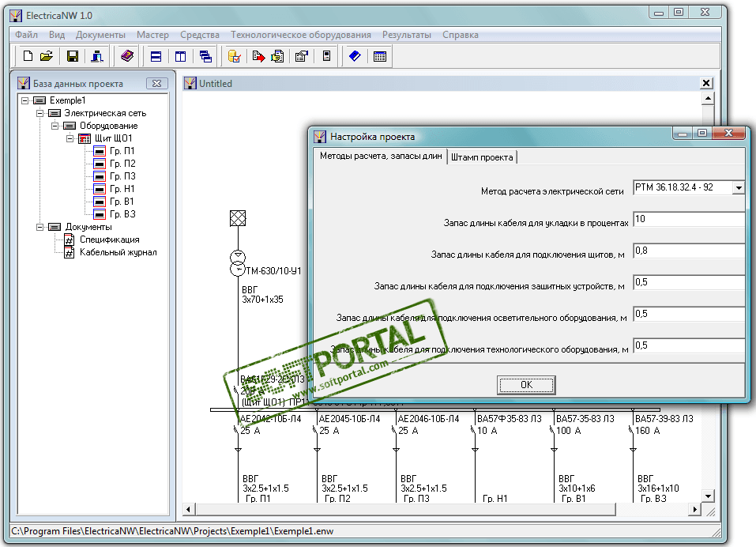The width and height of the screenshot is (756, 547).
Task: Click the АЕ2045-10Б-Л4 breaker label
Action: click(x=349, y=419)
